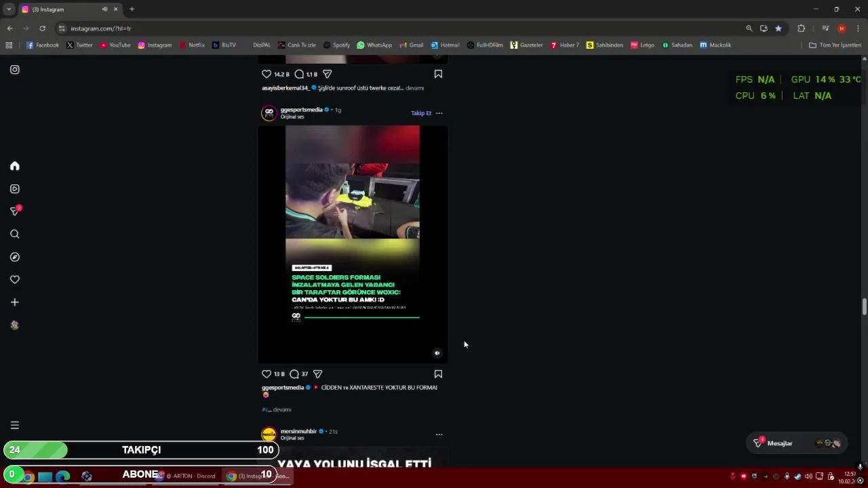Open Twitter bookmark
The image size is (868, 488).
pos(79,45)
